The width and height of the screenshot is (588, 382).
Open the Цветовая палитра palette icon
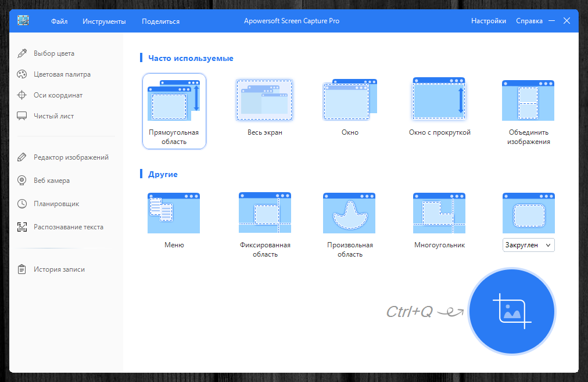click(21, 74)
